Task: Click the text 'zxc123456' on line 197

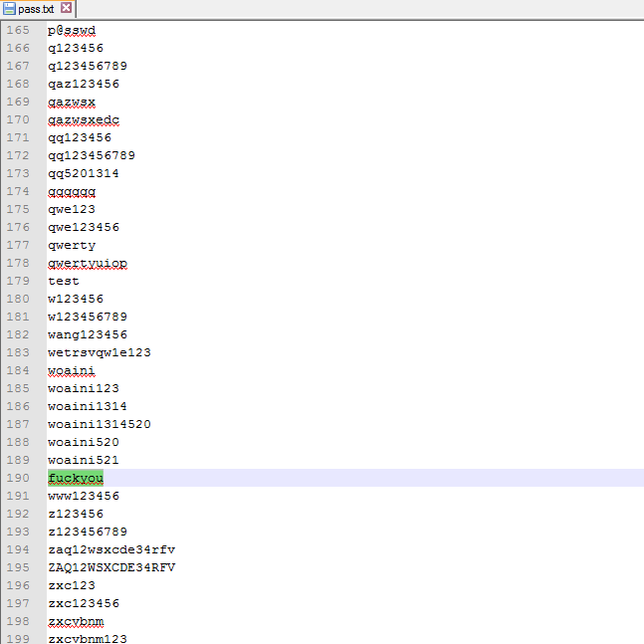Action: (x=84, y=604)
